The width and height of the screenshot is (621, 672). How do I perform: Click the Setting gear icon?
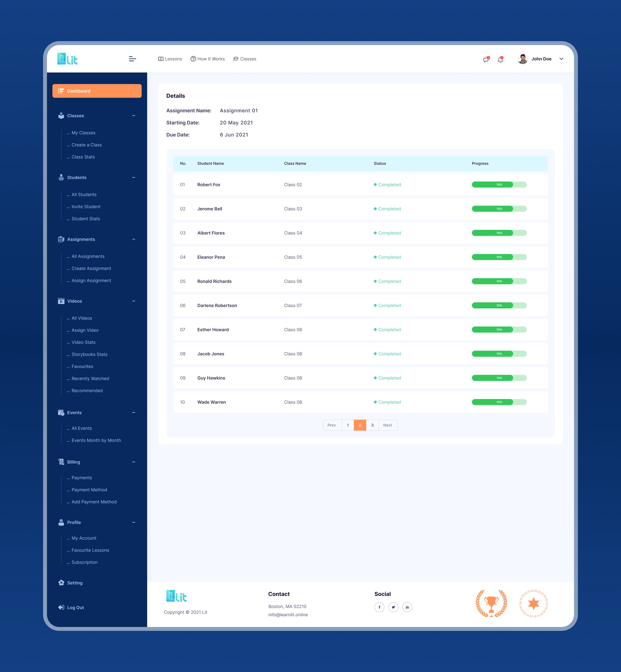61,583
